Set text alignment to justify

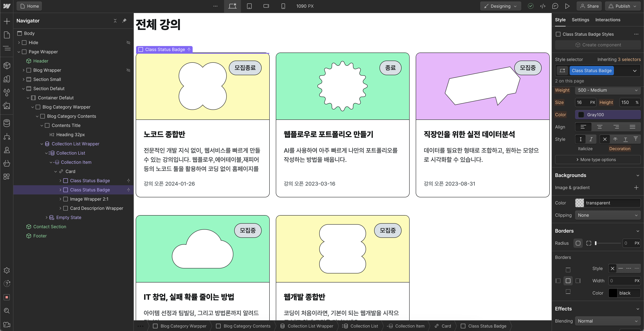click(632, 127)
